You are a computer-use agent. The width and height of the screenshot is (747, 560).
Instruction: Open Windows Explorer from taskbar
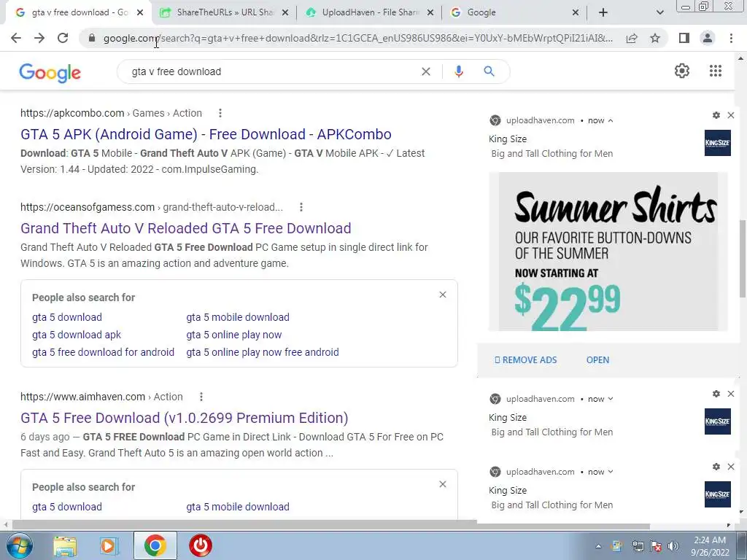(65, 545)
